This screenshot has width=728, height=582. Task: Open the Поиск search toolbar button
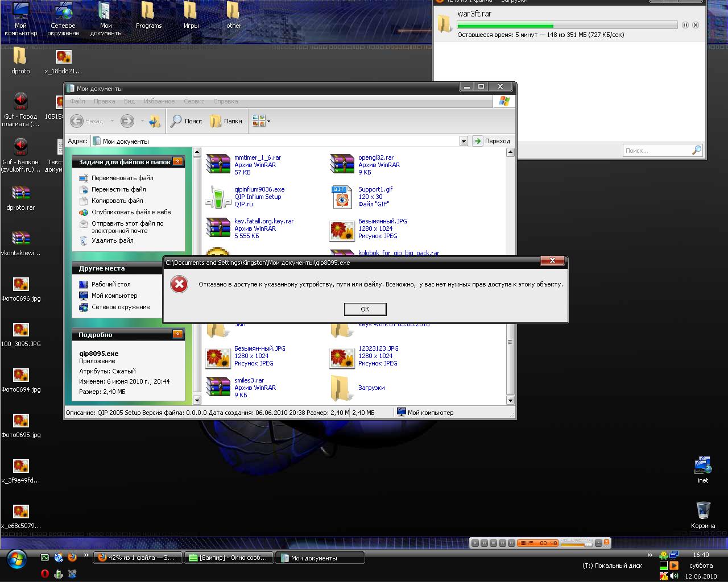point(187,121)
